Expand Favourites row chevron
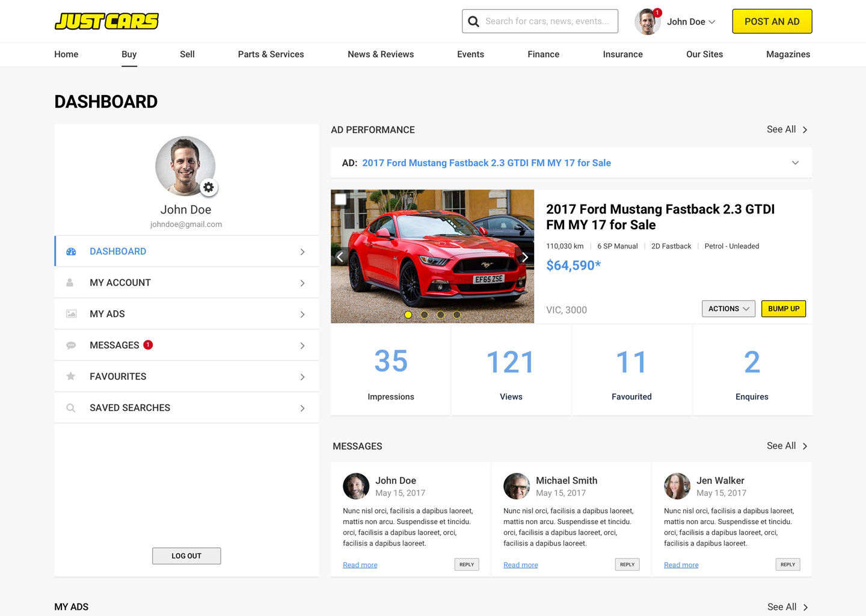 point(302,377)
